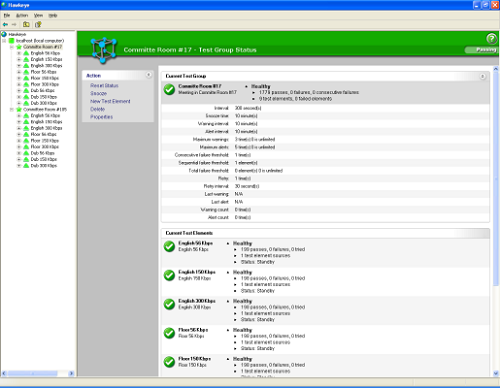Click the New Test Element link
Screen dimensions: 500x388
(110, 101)
